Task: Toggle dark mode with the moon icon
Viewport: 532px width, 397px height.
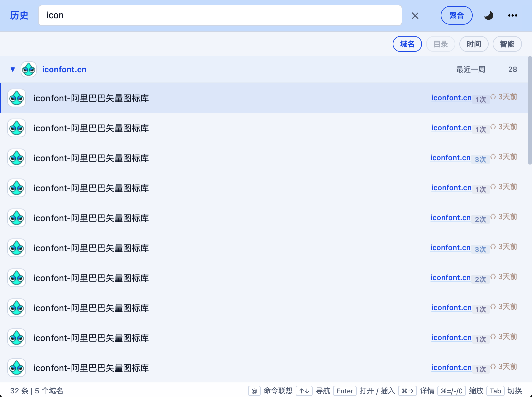Action: [489, 15]
